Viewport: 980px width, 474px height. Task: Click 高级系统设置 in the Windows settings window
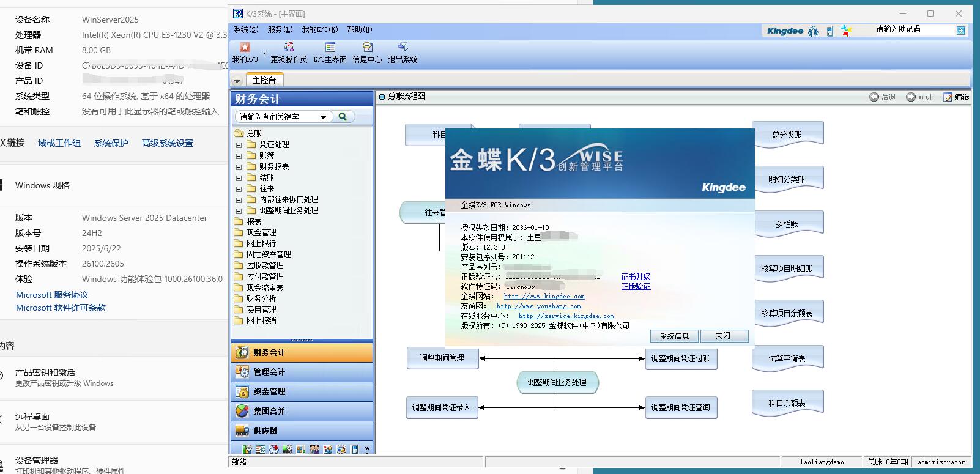pos(167,143)
